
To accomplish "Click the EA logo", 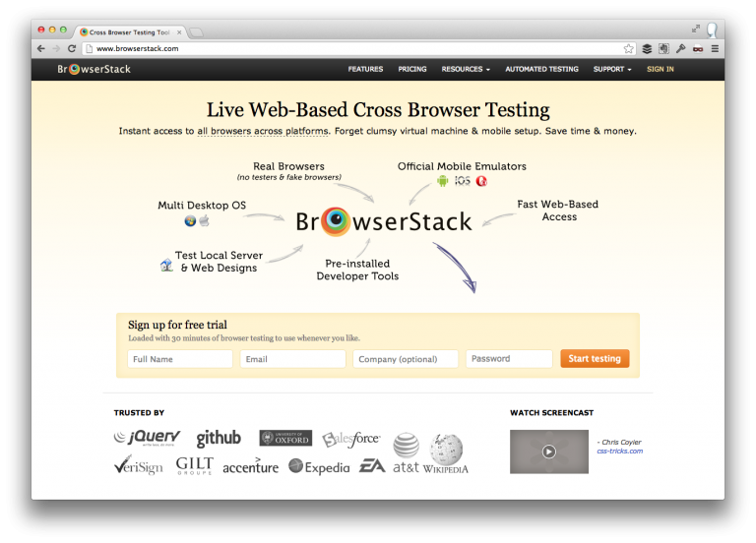I will tap(372, 466).
